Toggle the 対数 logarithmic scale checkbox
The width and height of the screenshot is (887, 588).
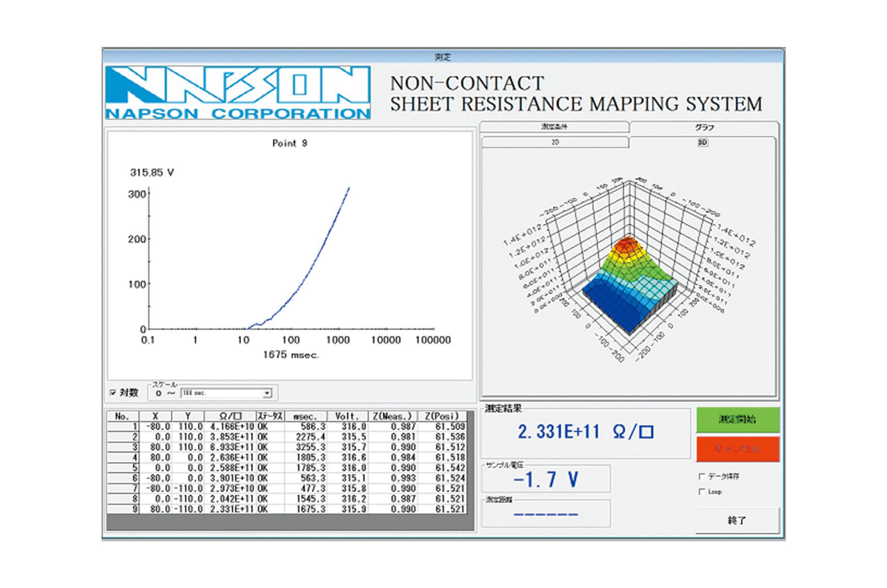113,393
